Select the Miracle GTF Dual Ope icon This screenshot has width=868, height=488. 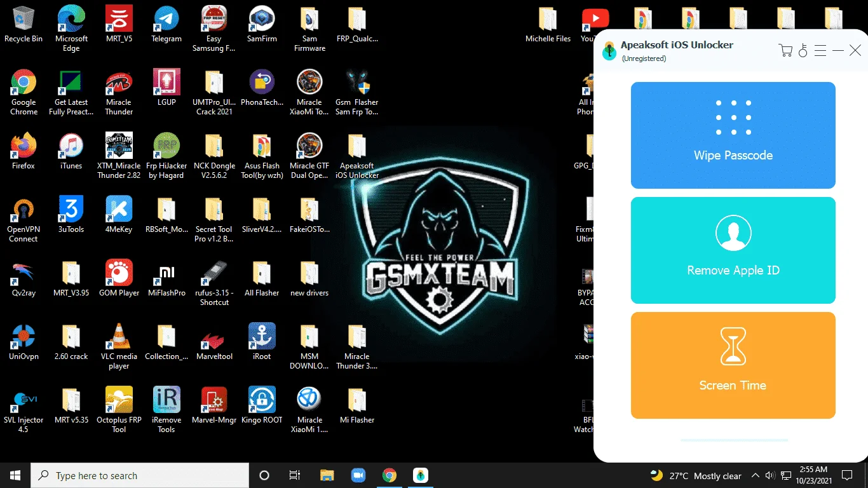coord(309,156)
